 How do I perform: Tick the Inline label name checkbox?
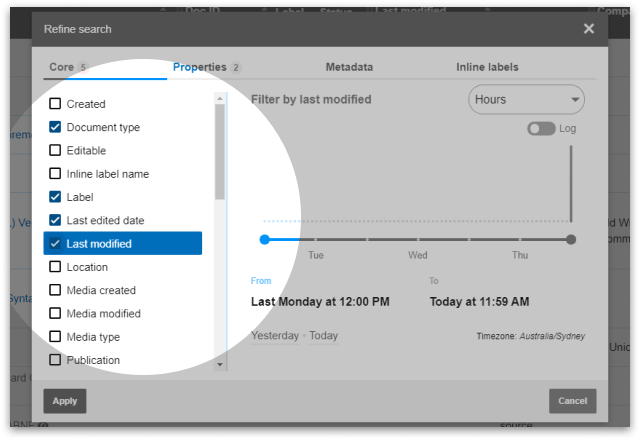(x=56, y=173)
